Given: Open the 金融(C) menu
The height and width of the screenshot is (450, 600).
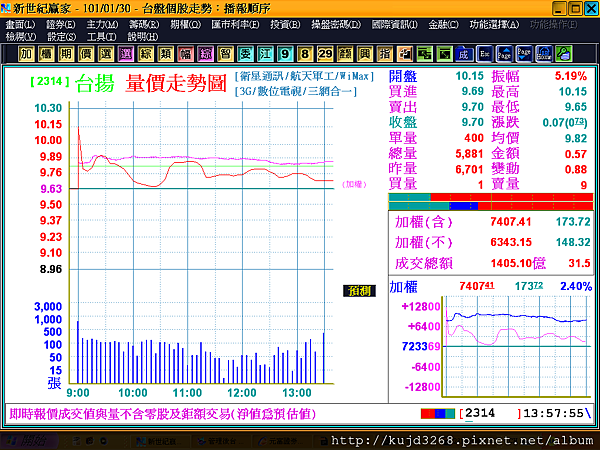Looking at the screenshot, I should pyautogui.click(x=443, y=25).
